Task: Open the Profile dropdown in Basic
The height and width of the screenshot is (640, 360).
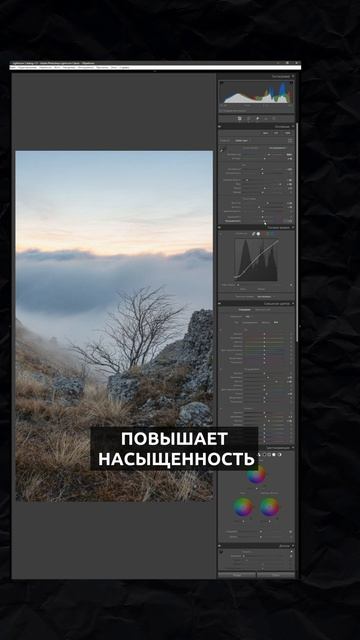Action: coord(242,140)
